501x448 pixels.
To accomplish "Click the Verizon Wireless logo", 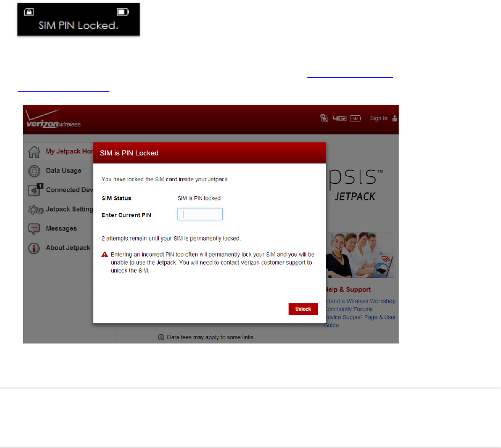I will pyautogui.click(x=53, y=118).
